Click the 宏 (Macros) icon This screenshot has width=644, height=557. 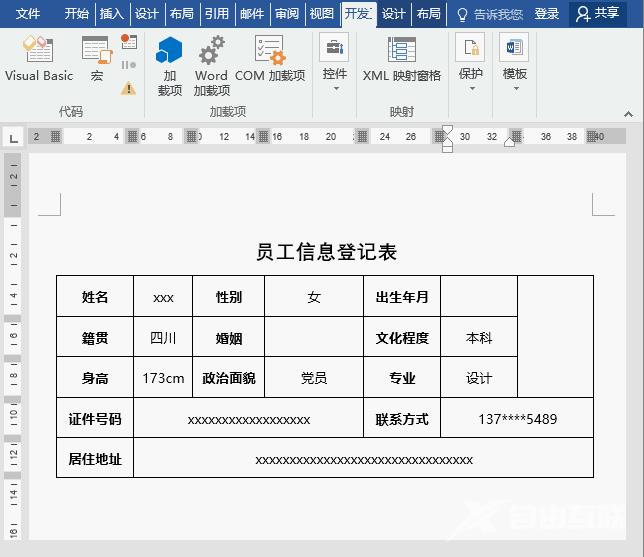[96, 59]
